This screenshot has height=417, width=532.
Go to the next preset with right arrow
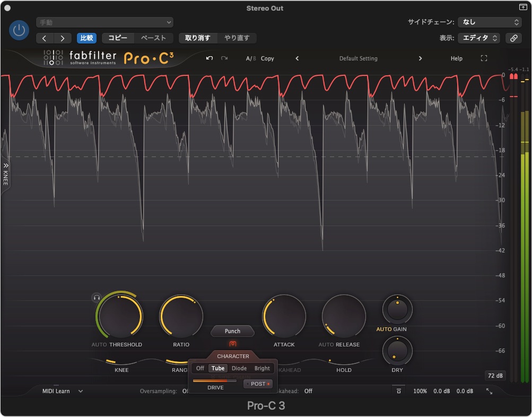(x=420, y=58)
